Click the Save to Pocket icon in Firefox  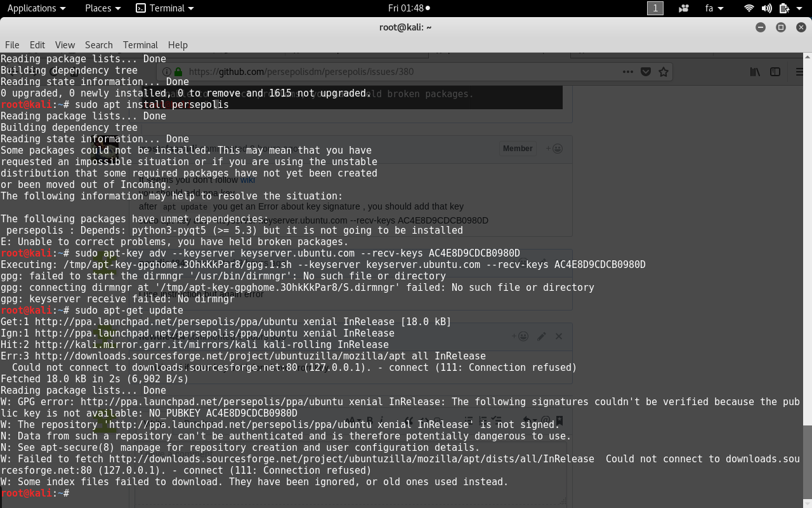[646, 72]
